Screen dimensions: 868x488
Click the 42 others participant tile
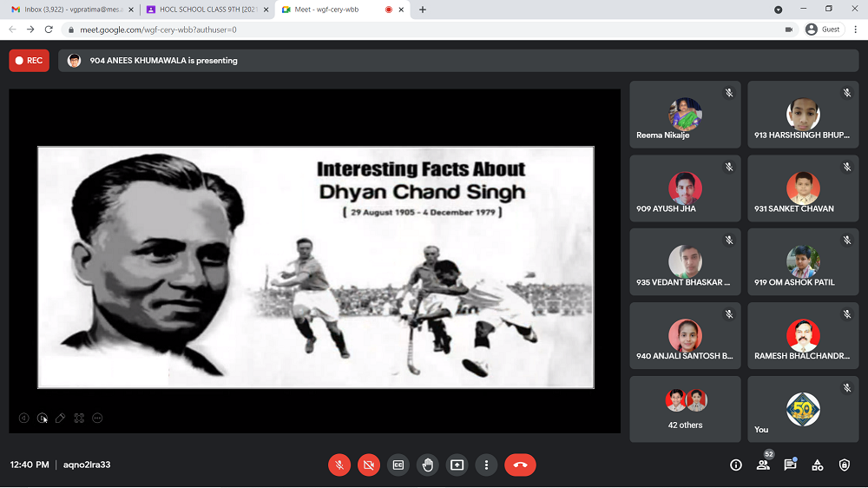(685, 409)
